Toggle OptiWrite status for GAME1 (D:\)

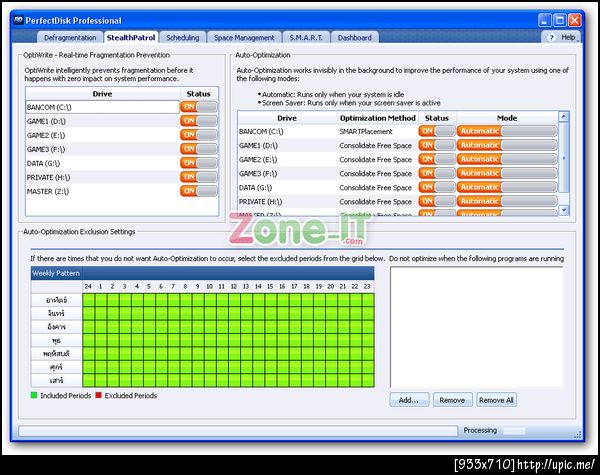point(199,121)
